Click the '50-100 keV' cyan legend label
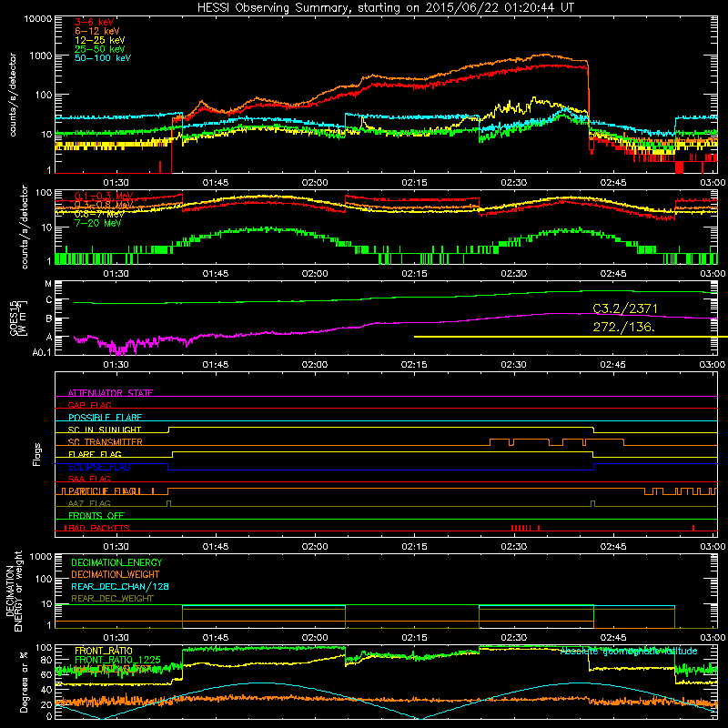Viewport: 728px width, 728px height. (103, 58)
